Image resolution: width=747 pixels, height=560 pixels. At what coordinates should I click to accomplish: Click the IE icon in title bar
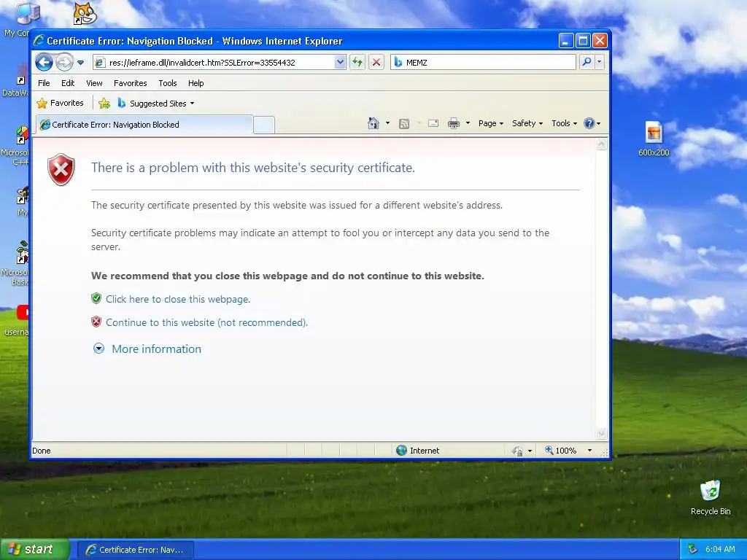pos(39,41)
